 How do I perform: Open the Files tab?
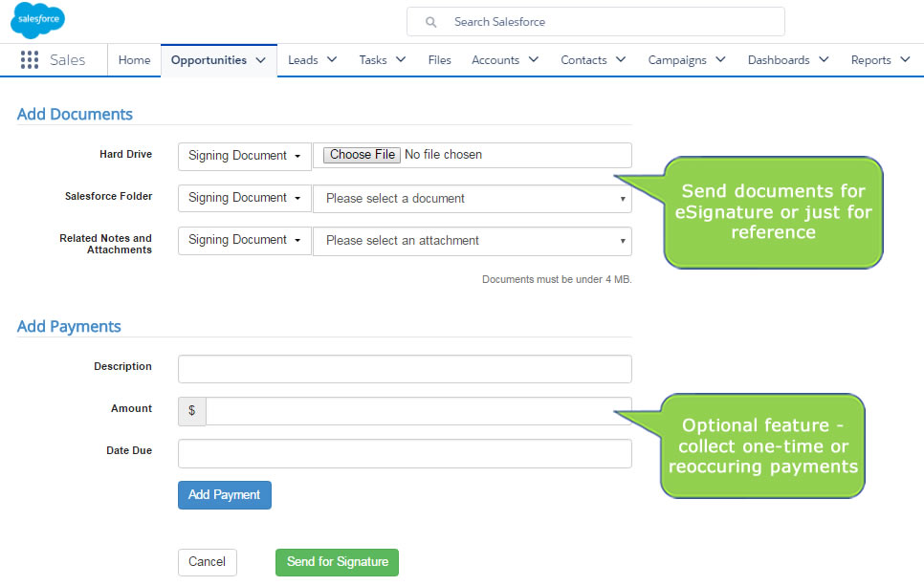coord(440,60)
